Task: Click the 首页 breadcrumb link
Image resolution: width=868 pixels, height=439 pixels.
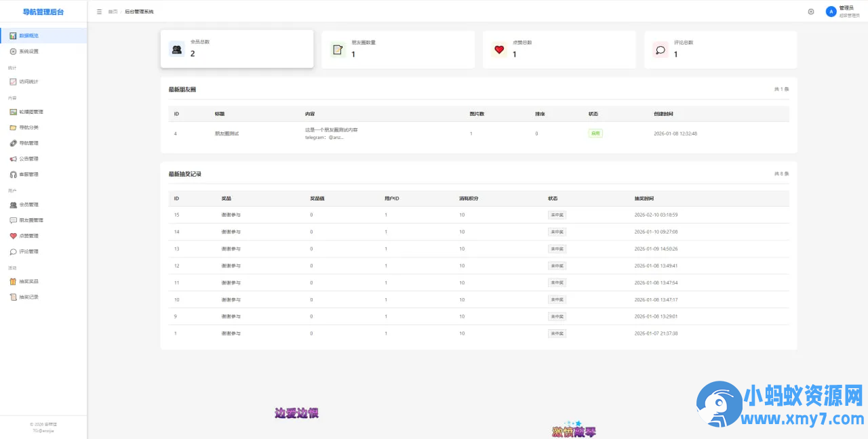Action: click(x=113, y=12)
